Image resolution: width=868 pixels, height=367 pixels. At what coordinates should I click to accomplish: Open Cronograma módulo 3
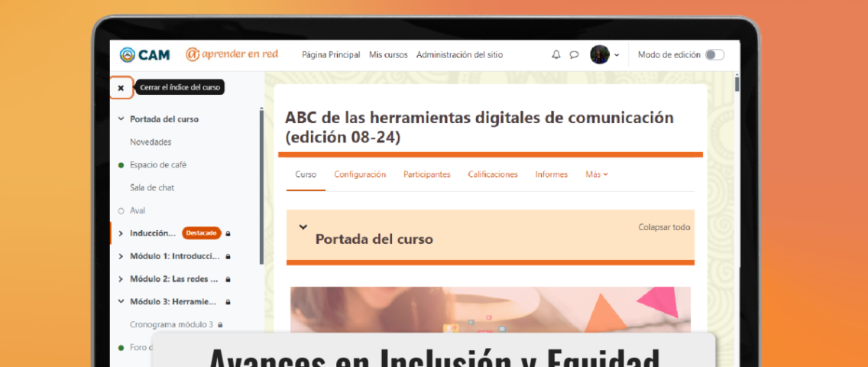[x=172, y=324]
